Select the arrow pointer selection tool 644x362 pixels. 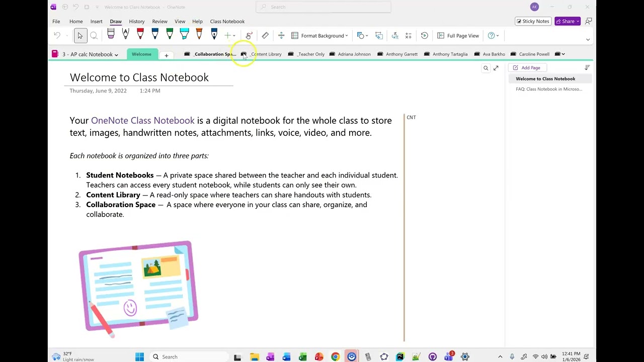point(80,36)
